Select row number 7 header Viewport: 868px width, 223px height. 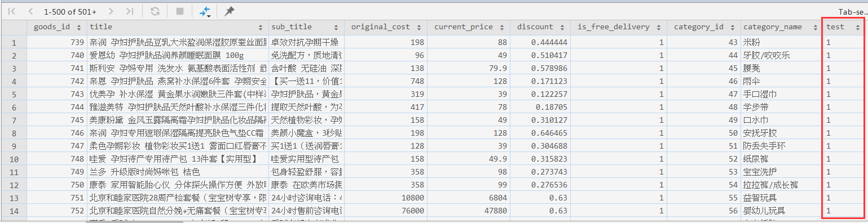[14, 120]
